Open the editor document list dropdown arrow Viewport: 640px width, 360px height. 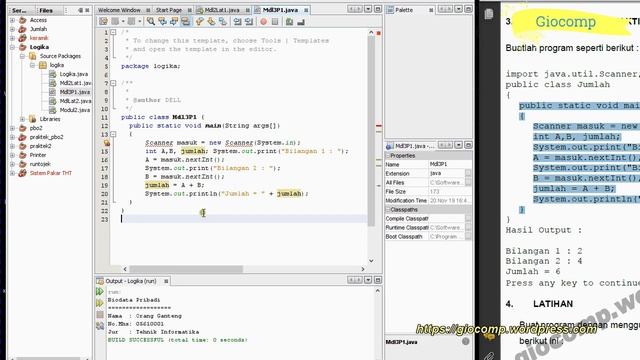click(x=368, y=9)
